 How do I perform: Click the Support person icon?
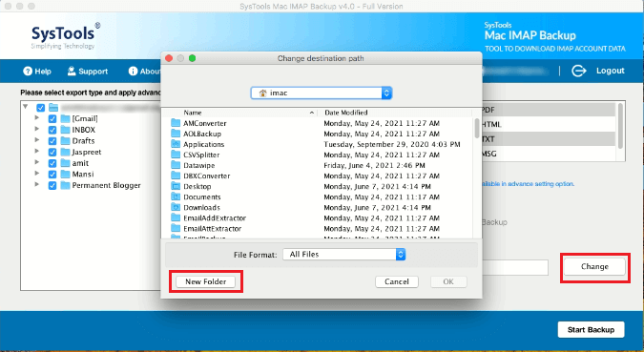(72, 71)
